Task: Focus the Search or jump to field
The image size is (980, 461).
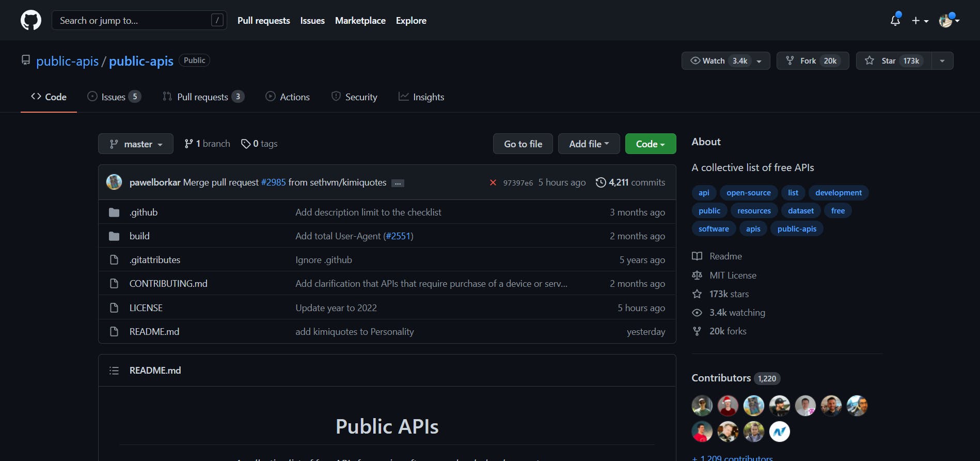Action: [x=139, y=20]
